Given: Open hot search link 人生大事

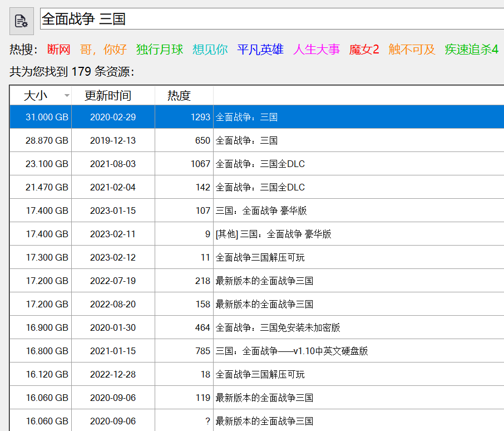Looking at the screenshot, I should pos(317,50).
